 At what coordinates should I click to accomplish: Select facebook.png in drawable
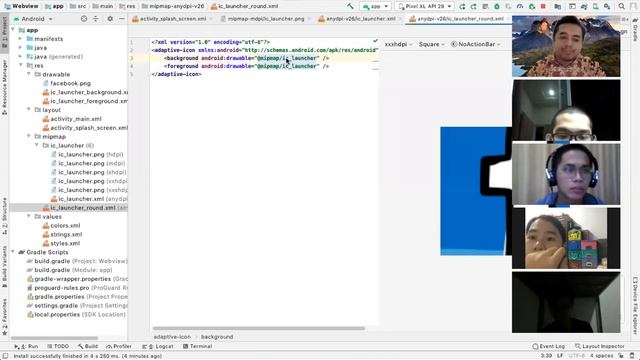[x=67, y=83]
